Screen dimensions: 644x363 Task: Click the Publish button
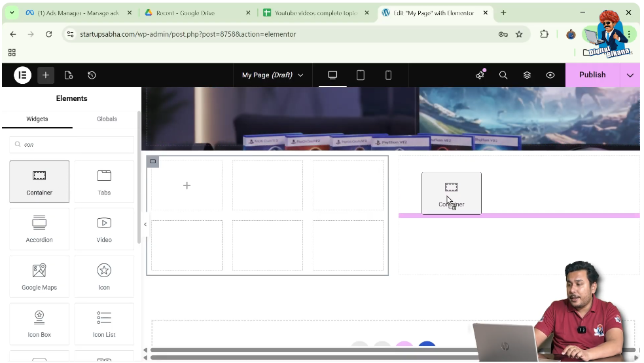coord(592,75)
